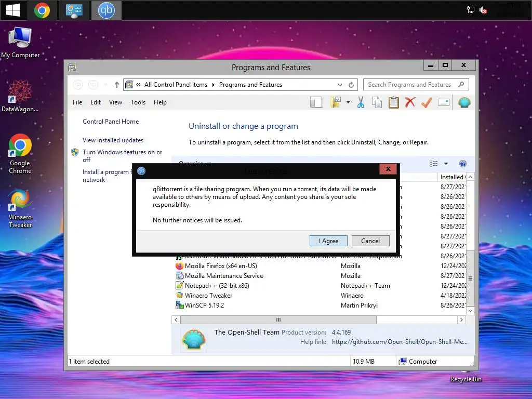
Task: Click Notepad++ Team publisher cell
Action: pyautogui.click(x=365, y=286)
